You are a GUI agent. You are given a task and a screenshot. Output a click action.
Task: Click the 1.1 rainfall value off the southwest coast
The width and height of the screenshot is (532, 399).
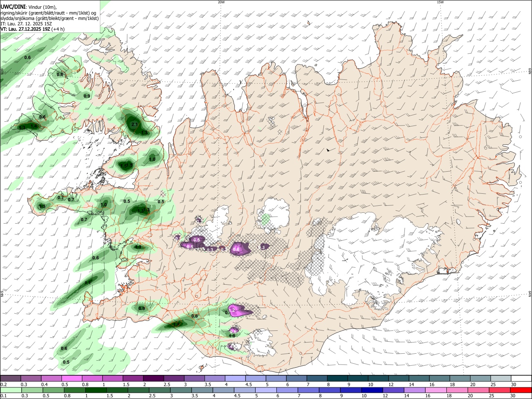tap(88, 283)
